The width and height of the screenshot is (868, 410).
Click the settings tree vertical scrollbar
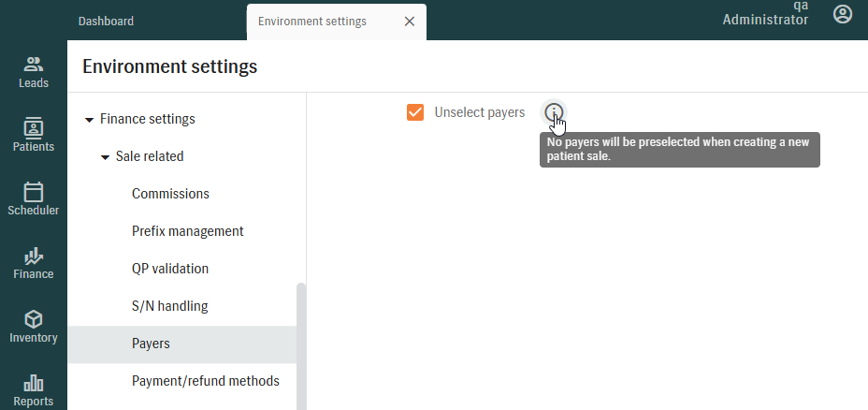coord(301,346)
